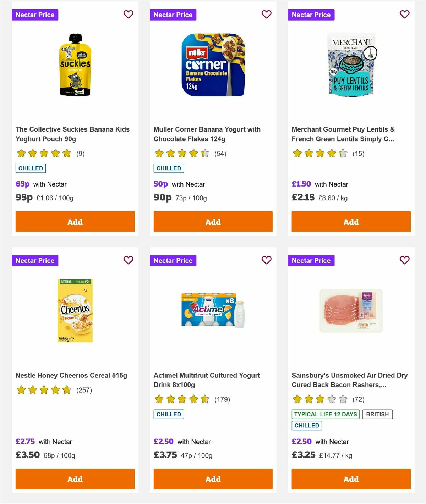Select the Nectar Price badge on Actimel

coord(173,260)
